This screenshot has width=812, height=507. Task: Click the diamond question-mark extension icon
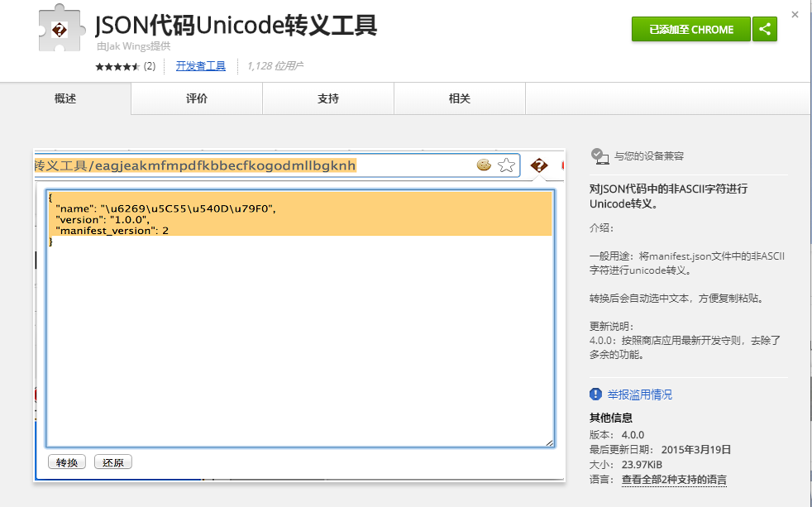click(538, 165)
